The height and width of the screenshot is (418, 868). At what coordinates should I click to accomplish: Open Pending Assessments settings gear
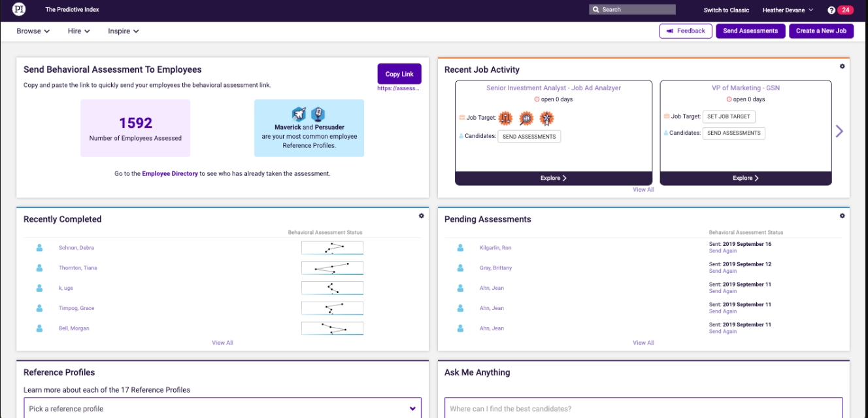click(x=842, y=216)
